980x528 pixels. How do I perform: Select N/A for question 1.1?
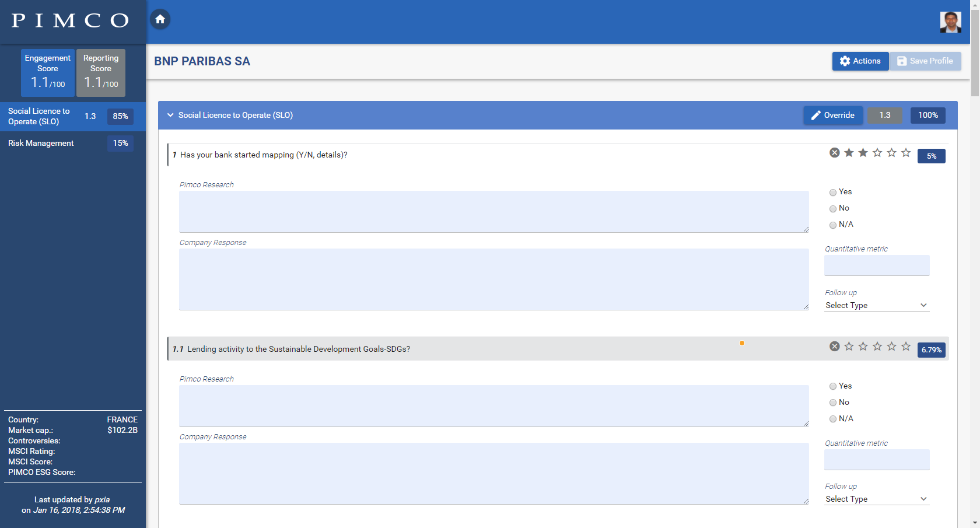pos(833,419)
